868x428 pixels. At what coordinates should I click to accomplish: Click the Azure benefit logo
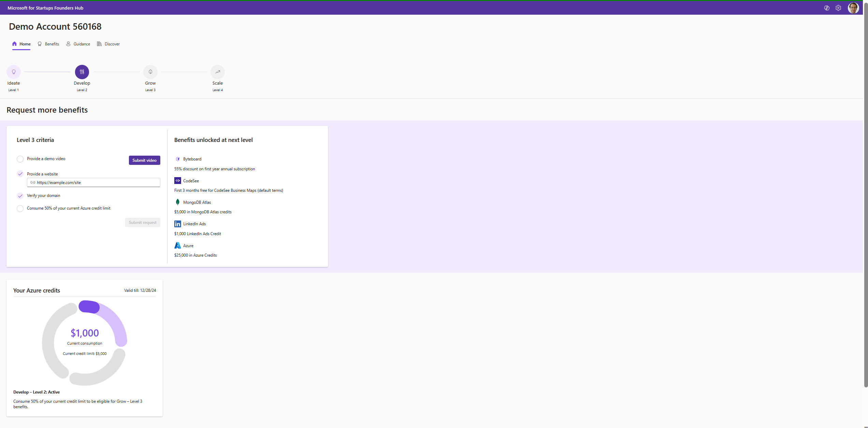[178, 245]
